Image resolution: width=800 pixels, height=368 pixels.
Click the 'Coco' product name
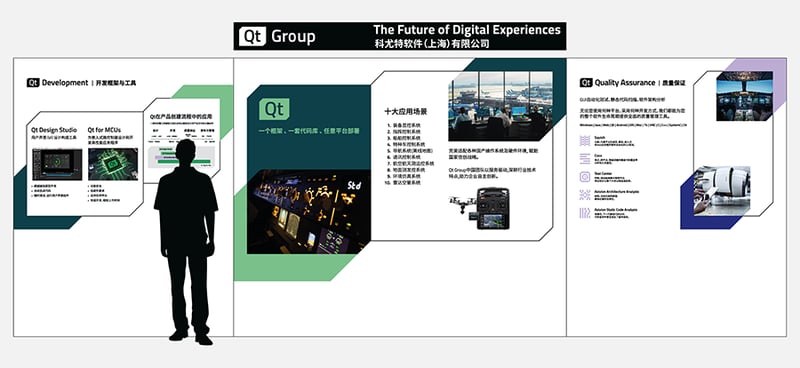[x=599, y=156]
